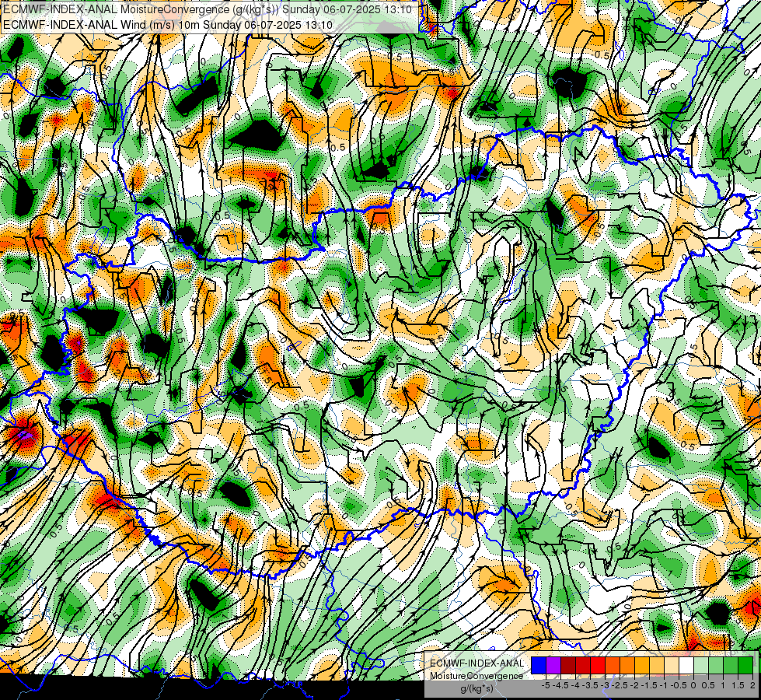Select the purple swatch in the legend
This screenshot has width=761, height=700.
[x=553, y=665]
